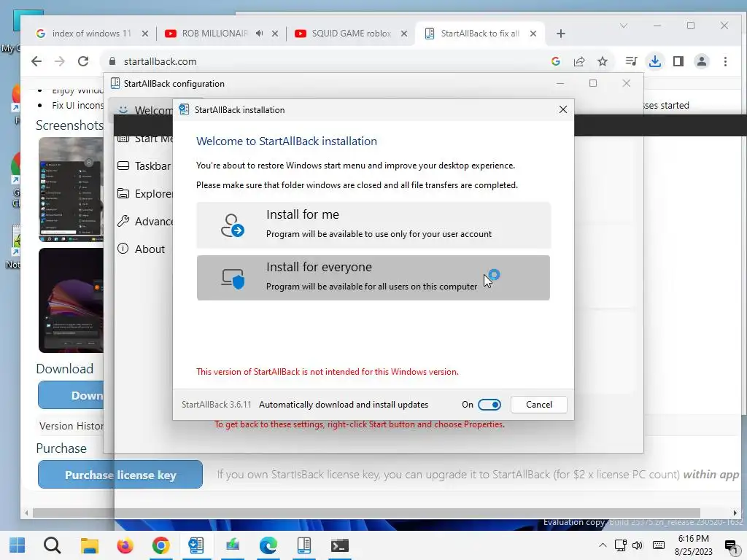Go back in Chrome
This screenshot has width=747, height=560.
coord(36,61)
